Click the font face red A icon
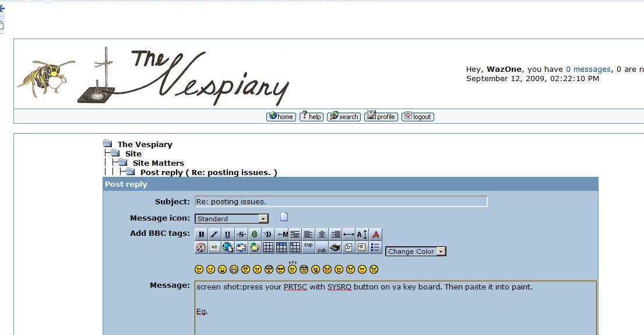 point(376,235)
